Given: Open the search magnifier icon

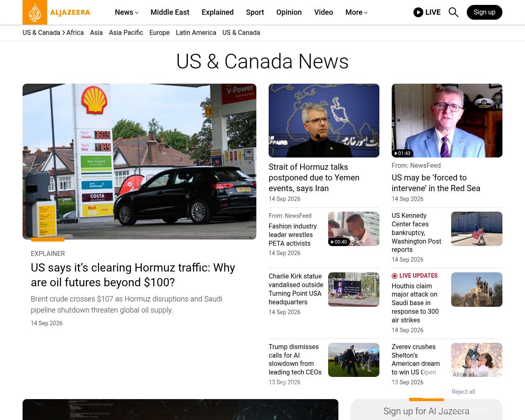Looking at the screenshot, I should [x=453, y=12].
